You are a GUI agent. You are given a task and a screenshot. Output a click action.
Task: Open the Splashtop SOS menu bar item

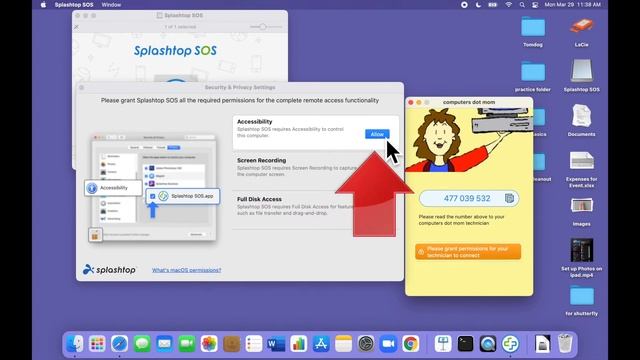coord(74,5)
